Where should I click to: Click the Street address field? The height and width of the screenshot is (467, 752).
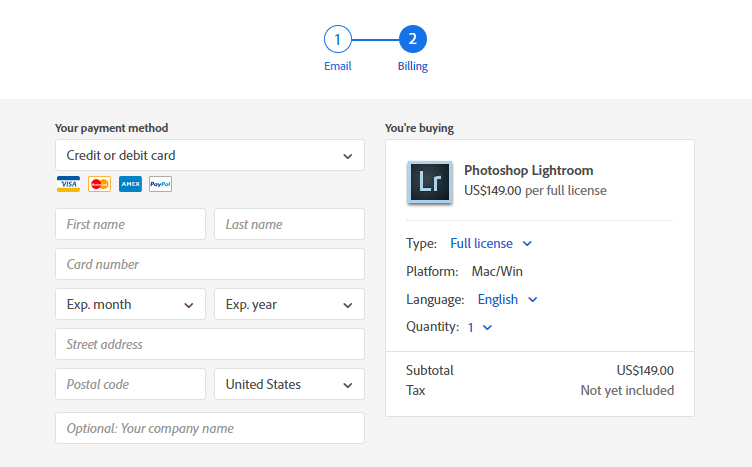tap(210, 344)
